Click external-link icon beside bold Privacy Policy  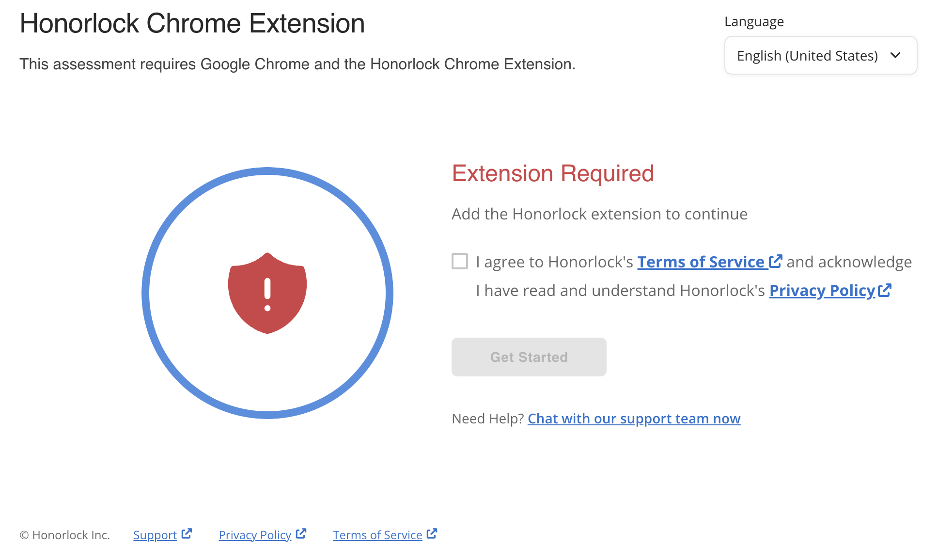pos(885,290)
